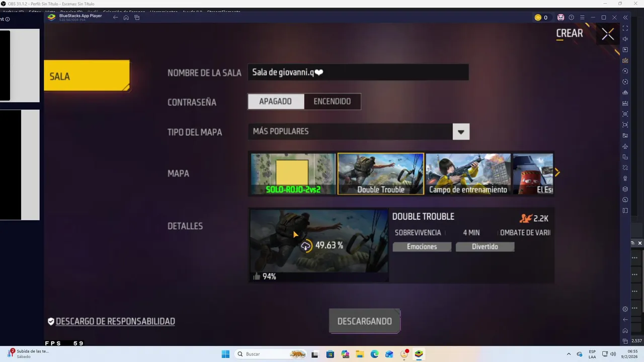Open BlueStacks media folder icon
This screenshot has height=362, width=644.
click(625, 136)
